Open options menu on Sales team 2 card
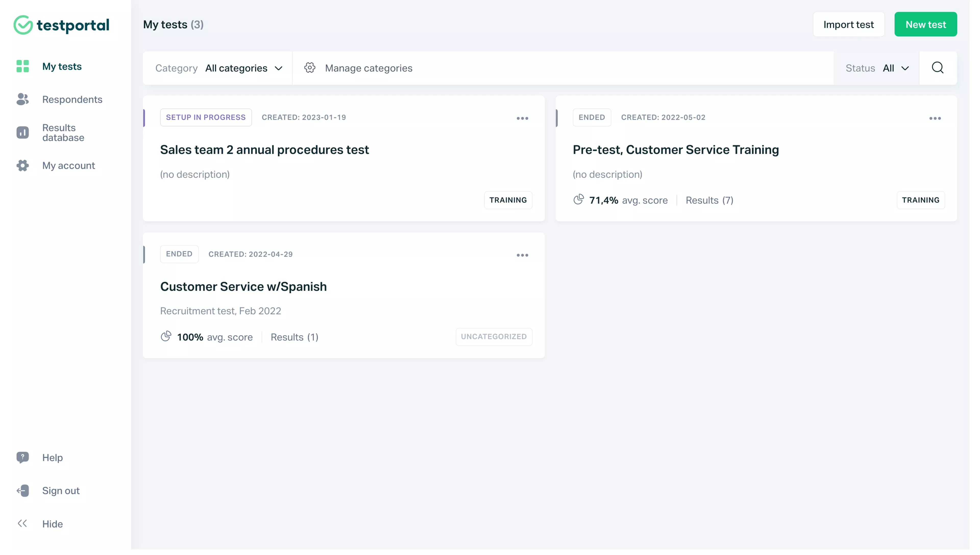The width and height of the screenshot is (980, 555). pyautogui.click(x=522, y=118)
